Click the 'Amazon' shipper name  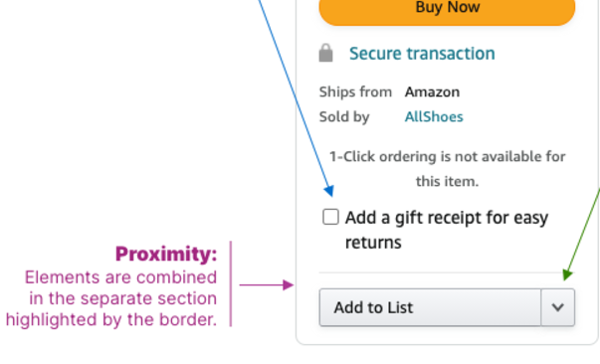pyautogui.click(x=433, y=92)
